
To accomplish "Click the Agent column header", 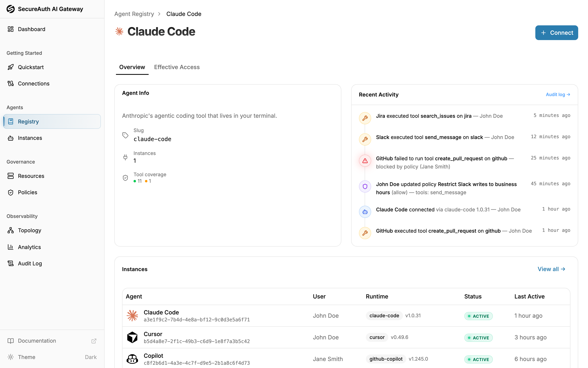I will tap(134, 296).
